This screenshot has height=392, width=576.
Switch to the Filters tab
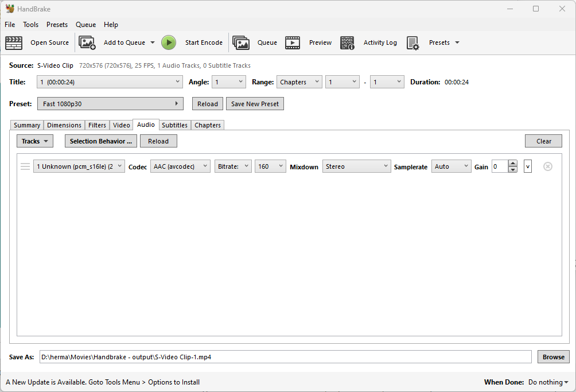[x=97, y=125]
